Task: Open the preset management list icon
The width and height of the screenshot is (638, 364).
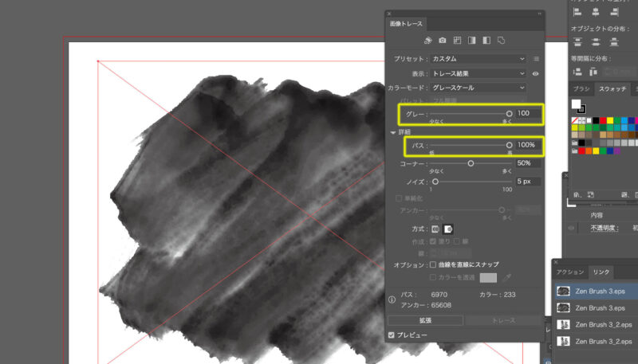Action: tap(536, 59)
